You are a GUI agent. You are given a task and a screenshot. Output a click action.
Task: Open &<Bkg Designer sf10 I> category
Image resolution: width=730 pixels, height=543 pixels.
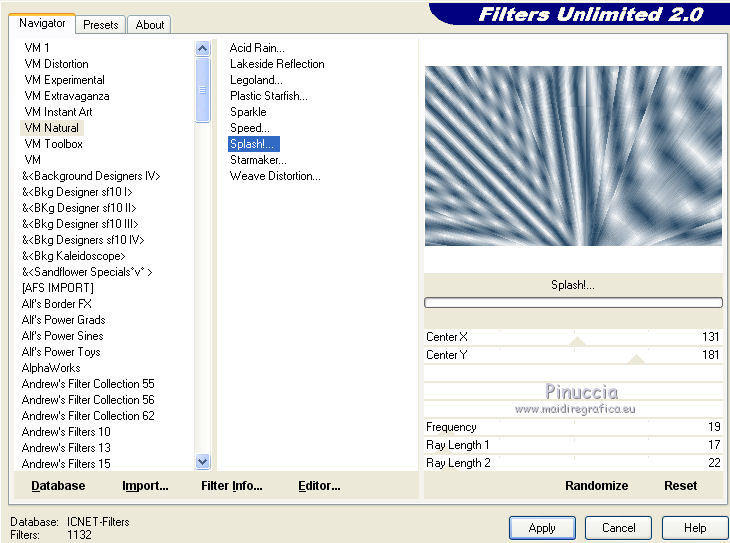(x=77, y=192)
